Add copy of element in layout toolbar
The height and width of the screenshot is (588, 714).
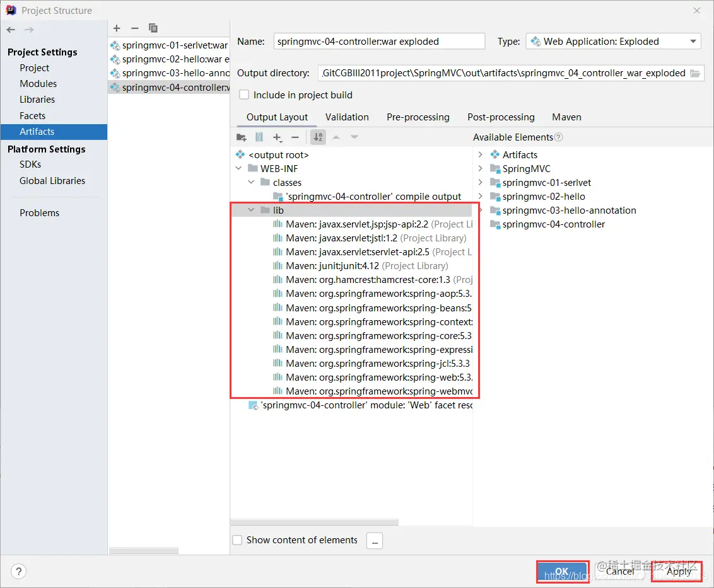pyautogui.click(x=278, y=137)
